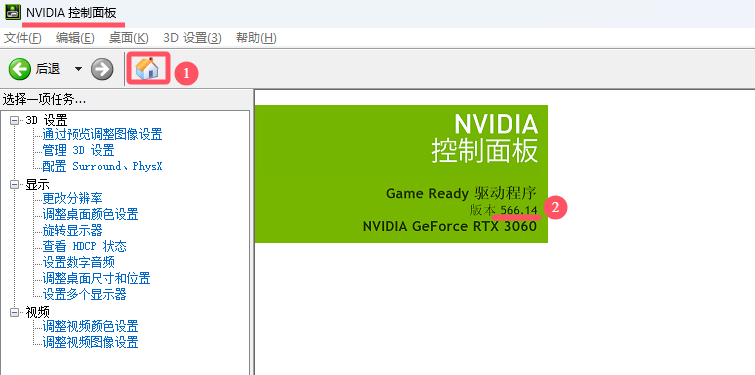755x375 pixels.
Task: Click the 后退 label text
Action: point(48,69)
